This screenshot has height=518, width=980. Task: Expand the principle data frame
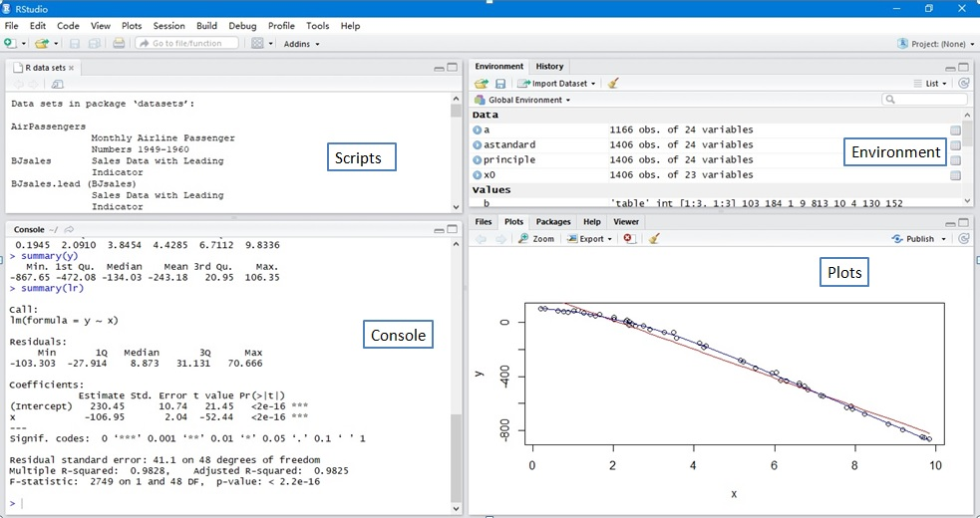[477, 160]
